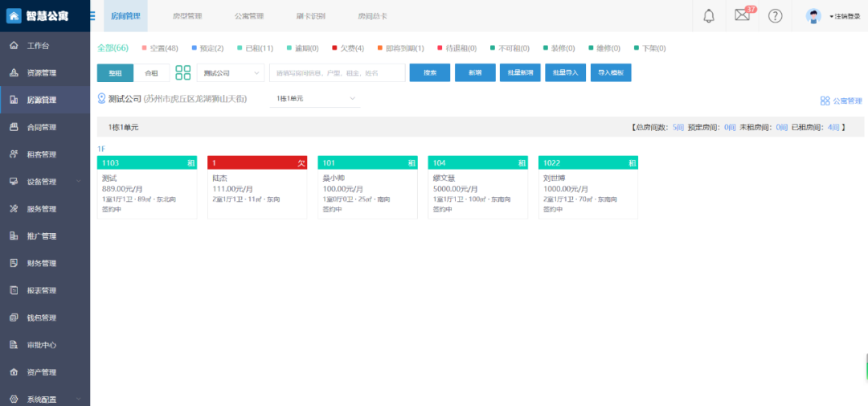The width and height of the screenshot is (868, 406).
Task: Click the user avatar picture
Action: pyautogui.click(x=813, y=16)
